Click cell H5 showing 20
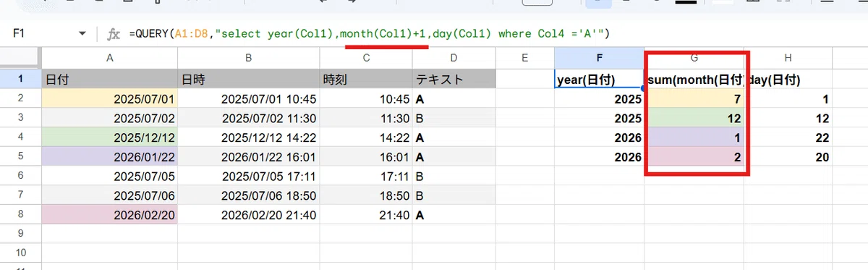868x270 pixels. (788, 156)
